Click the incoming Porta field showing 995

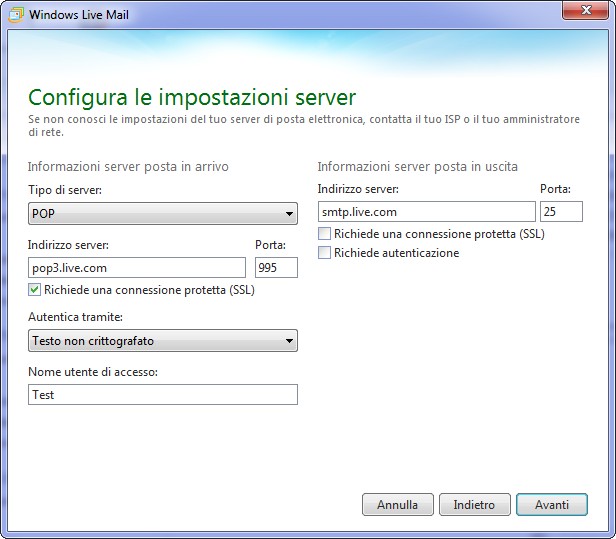point(276,268)
